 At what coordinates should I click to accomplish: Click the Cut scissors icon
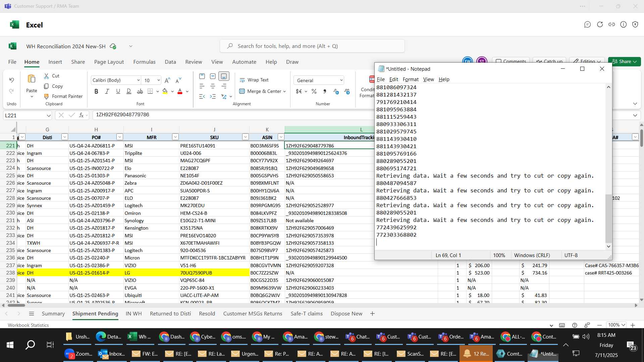click(x=46, y=76)
